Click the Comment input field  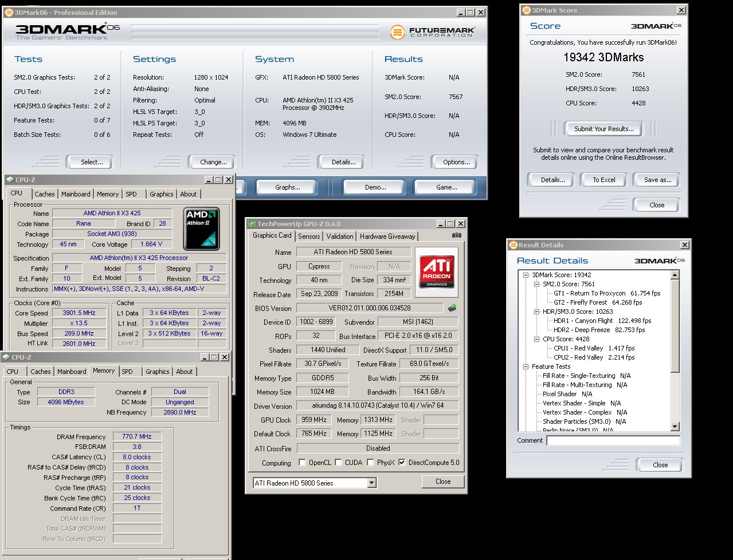click(613, 440)
